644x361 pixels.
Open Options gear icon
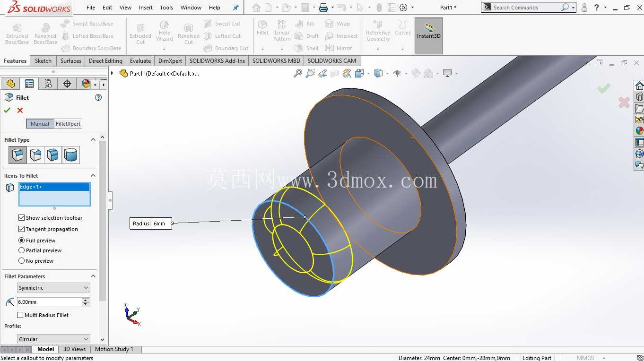(403, 8)
